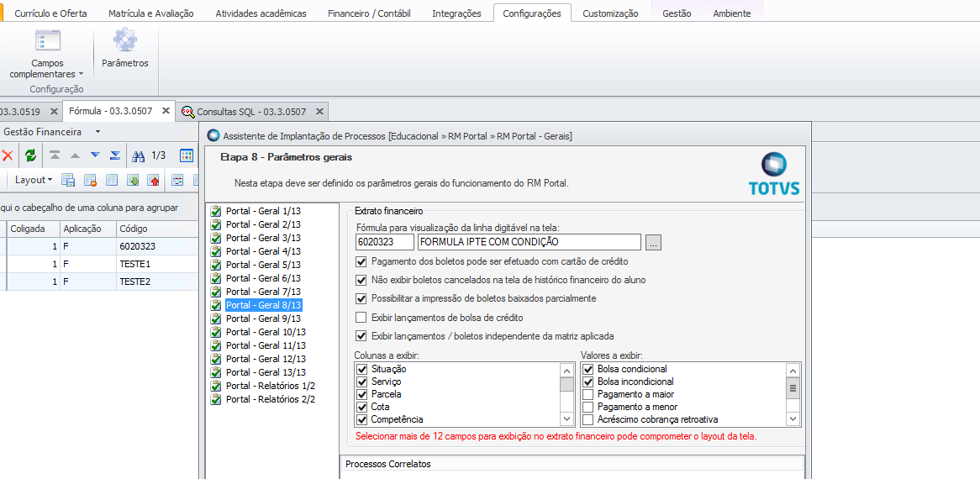Screen dimensions: 980x479
Task: Click the Campos complementares icon
Action: pos(48,40)
